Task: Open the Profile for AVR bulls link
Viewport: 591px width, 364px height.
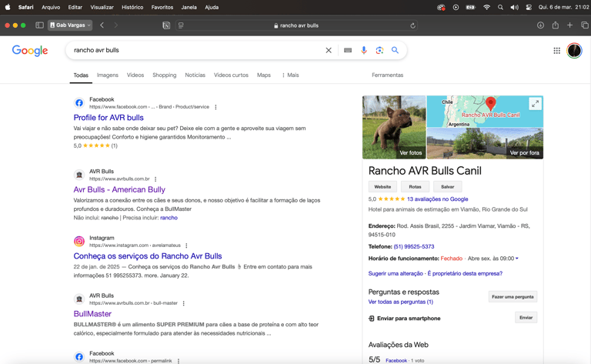Action: point(109,118)
